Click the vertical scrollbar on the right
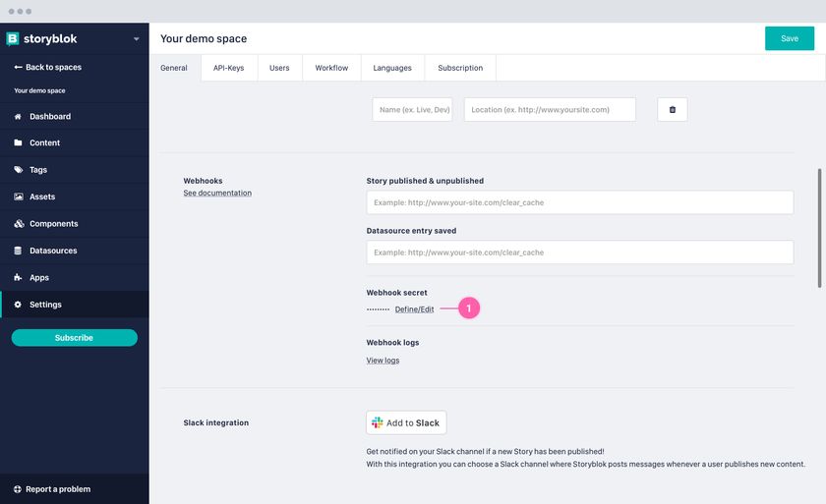 [x=820, y=228]
